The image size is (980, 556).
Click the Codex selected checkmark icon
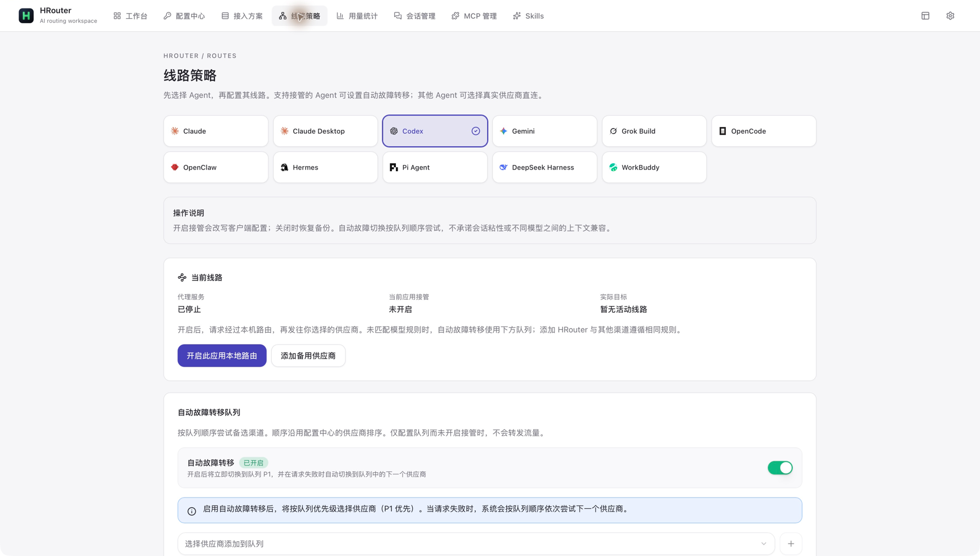476,131
